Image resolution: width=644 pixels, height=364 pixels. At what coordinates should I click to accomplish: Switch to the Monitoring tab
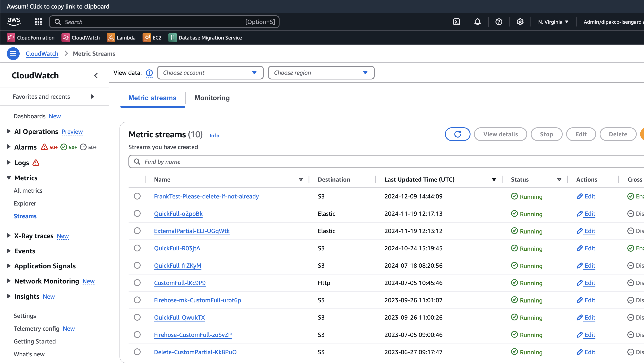(212, 98)
